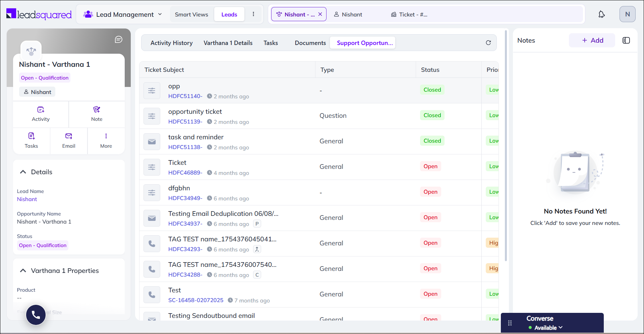This screenshot has width=644, height=334.
Task: Click the floating call button
Action: pos(36,315)
